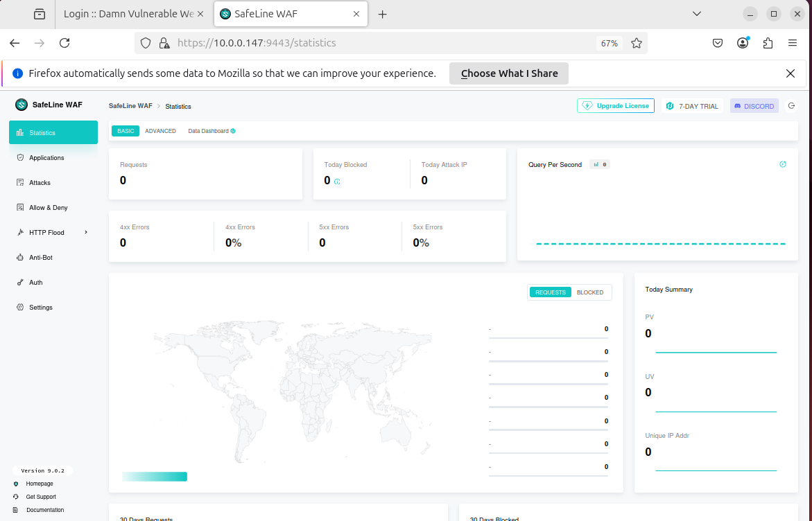The height and width of the screenshot is (521, 812).
Task: Open the Documentation link
Action: coord(45,510)
